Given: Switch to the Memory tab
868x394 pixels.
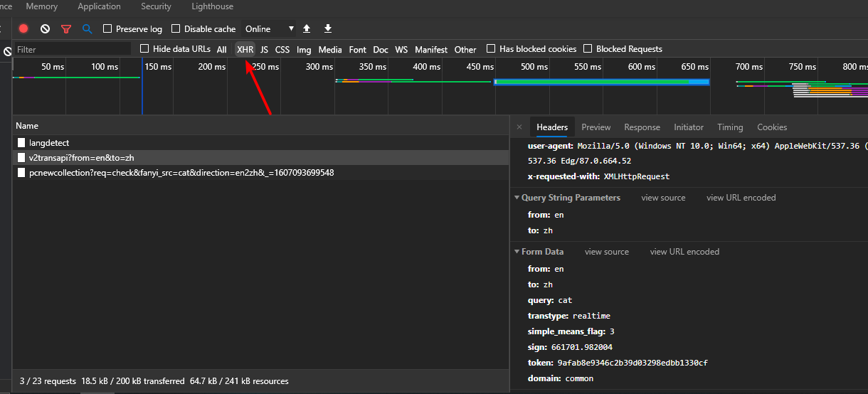Looking at the screenshot, I should pos(42,6).
